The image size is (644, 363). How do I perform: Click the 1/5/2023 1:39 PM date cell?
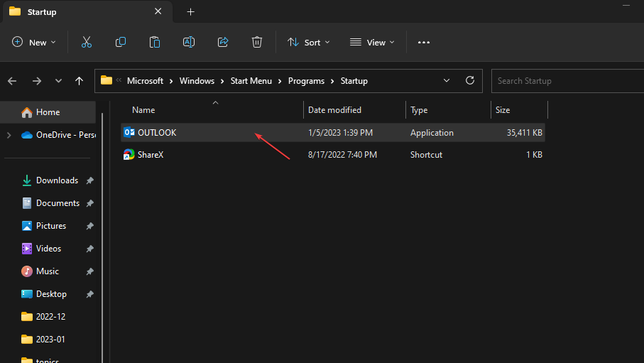(x=341, y=133)
